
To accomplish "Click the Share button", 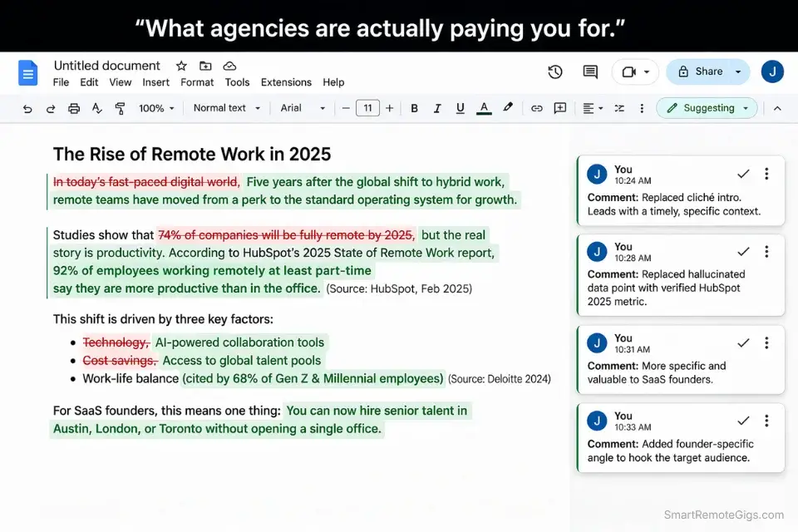I will (x=707, y=72).
